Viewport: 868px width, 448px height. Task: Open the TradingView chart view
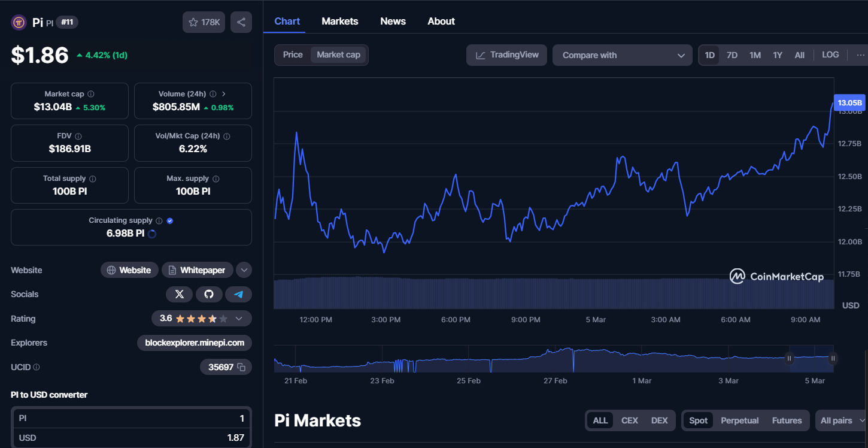point(507,55)
